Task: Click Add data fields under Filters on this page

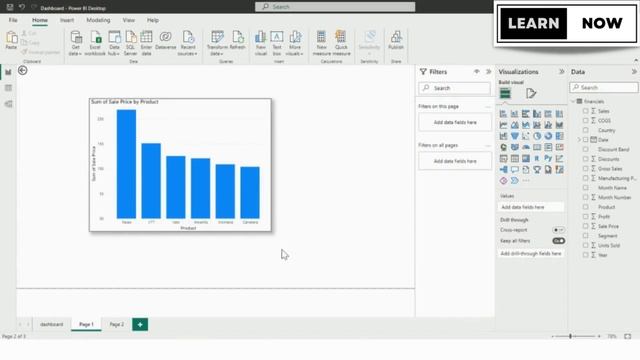Action: coord(455,122)
